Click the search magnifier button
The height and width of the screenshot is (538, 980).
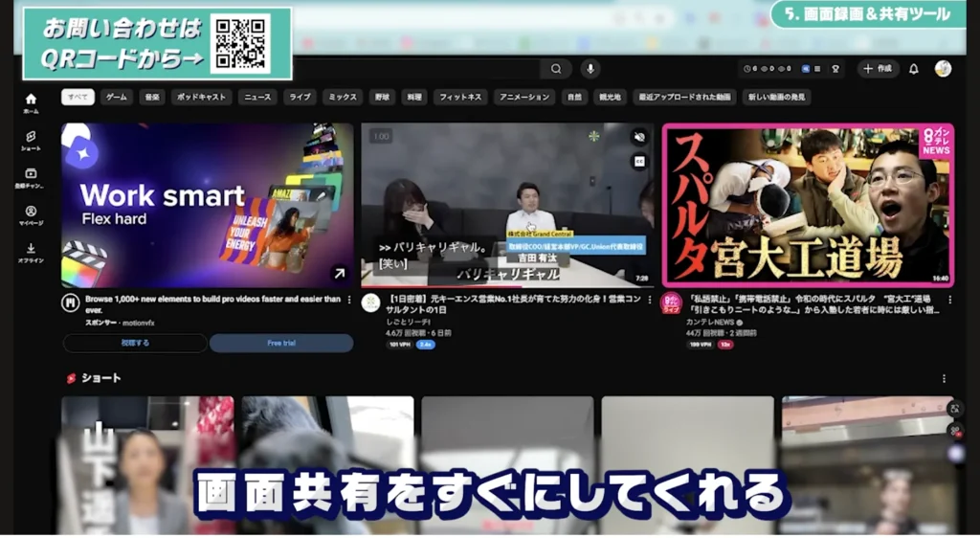coord(556,69)
